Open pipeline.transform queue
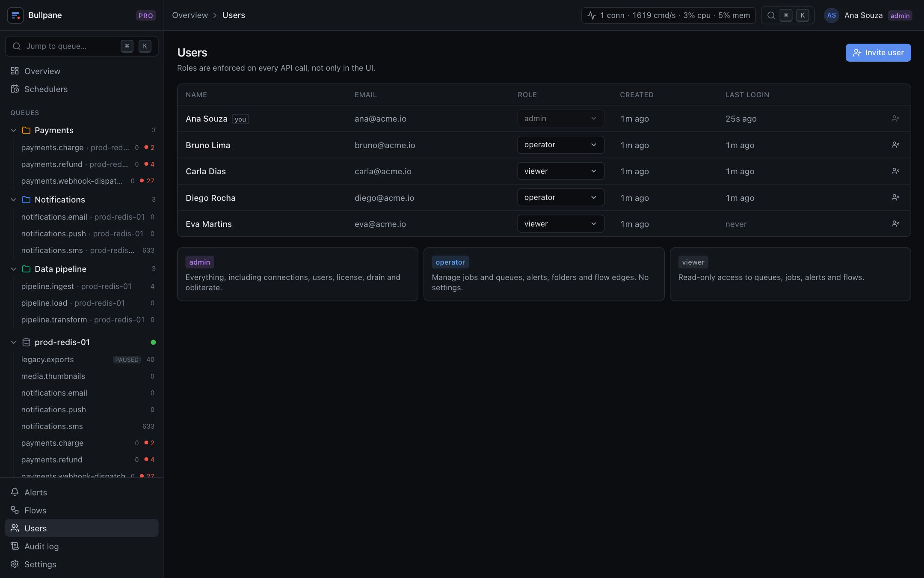Image resolution: width=924 pixels, height=578 pixels. point(87,319)
